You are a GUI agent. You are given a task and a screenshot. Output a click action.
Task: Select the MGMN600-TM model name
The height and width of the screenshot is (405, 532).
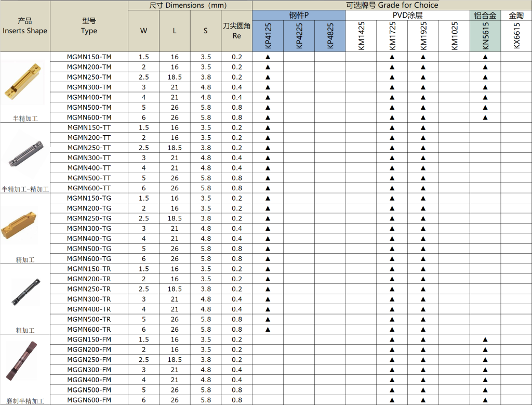point(89,117)
